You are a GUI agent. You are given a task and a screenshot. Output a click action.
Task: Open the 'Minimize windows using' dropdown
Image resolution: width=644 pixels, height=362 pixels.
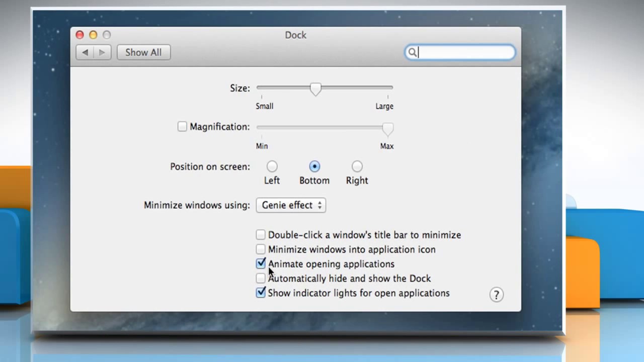(x=291, y=205)
